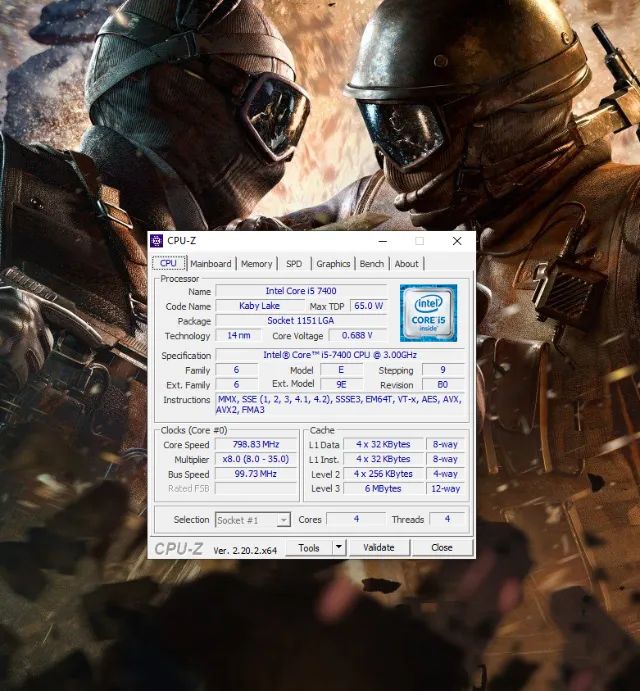Viewport: 640px width, 691px height.
Task: Click the Core Speed value '798.83 MHz'
Action: tap(256, 444)
